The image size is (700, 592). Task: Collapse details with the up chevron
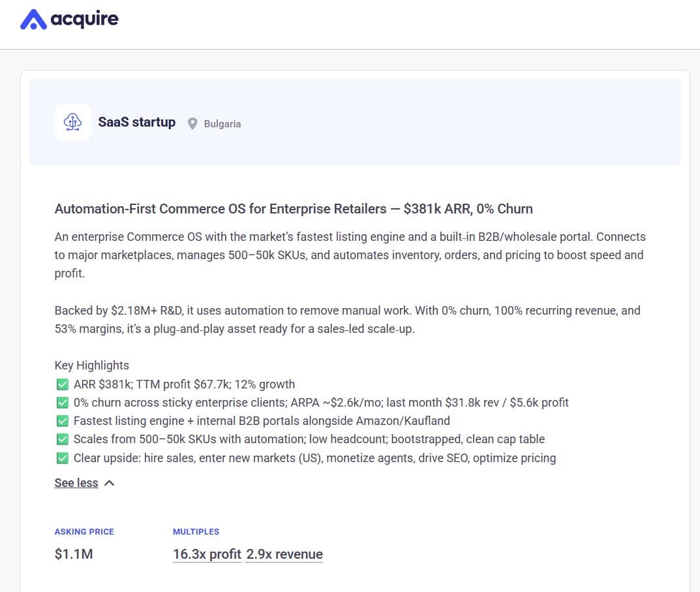110,483
